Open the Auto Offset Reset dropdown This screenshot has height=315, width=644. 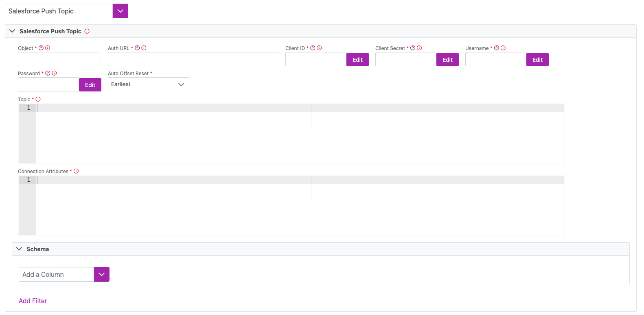pyautogui.click(x=149, y=85)
